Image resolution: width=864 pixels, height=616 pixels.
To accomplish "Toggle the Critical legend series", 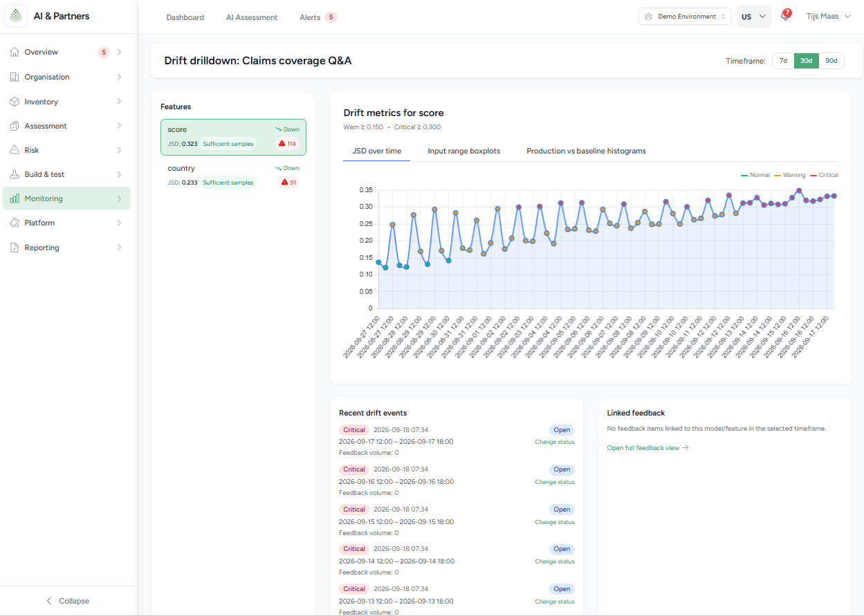I will tap(824, 175).
